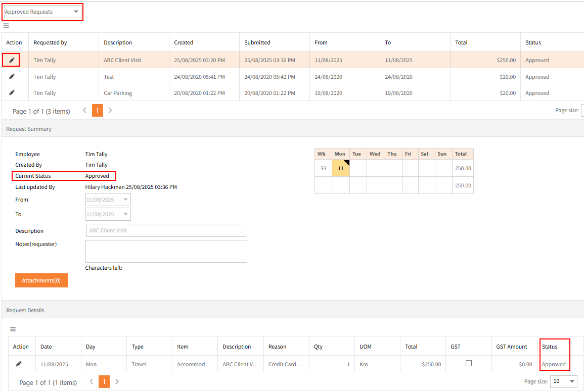The image size is (584, 392).
Task: Sort Request Details by GST Amount column
Action: [x=511, y=347]
